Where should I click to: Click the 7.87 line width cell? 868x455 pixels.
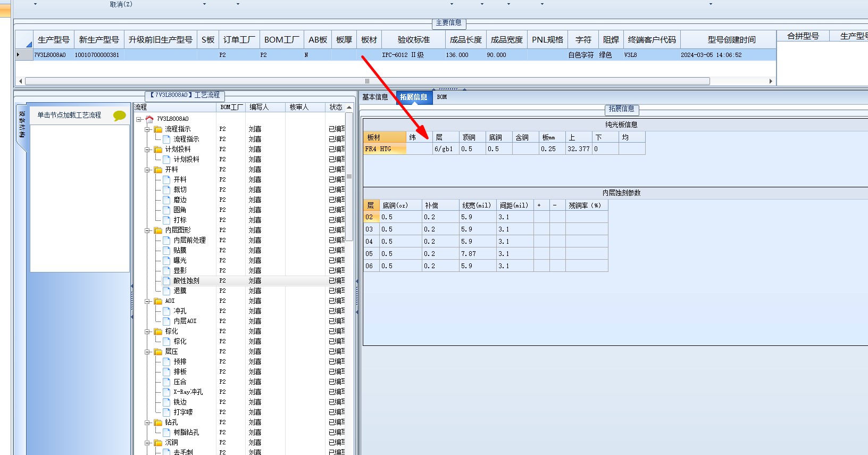(477, 254)
